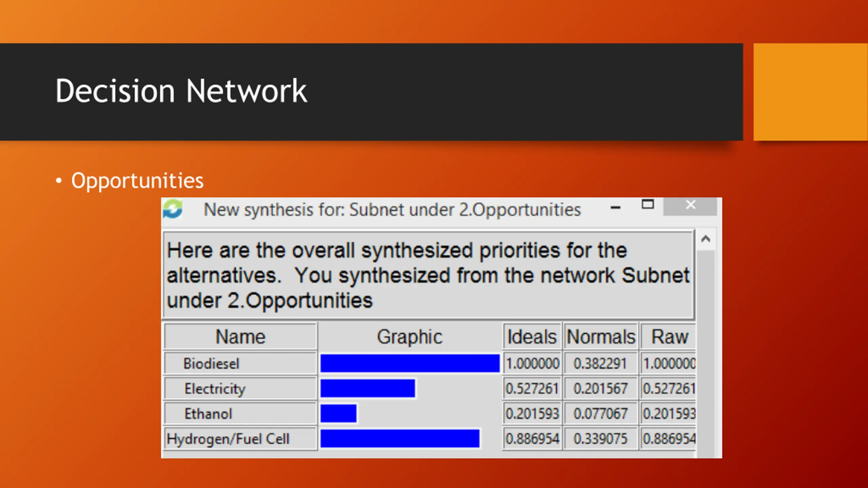Click the Ethanol blue priority bar
Viewport: 868px width, 488px height.
(338, 413)
